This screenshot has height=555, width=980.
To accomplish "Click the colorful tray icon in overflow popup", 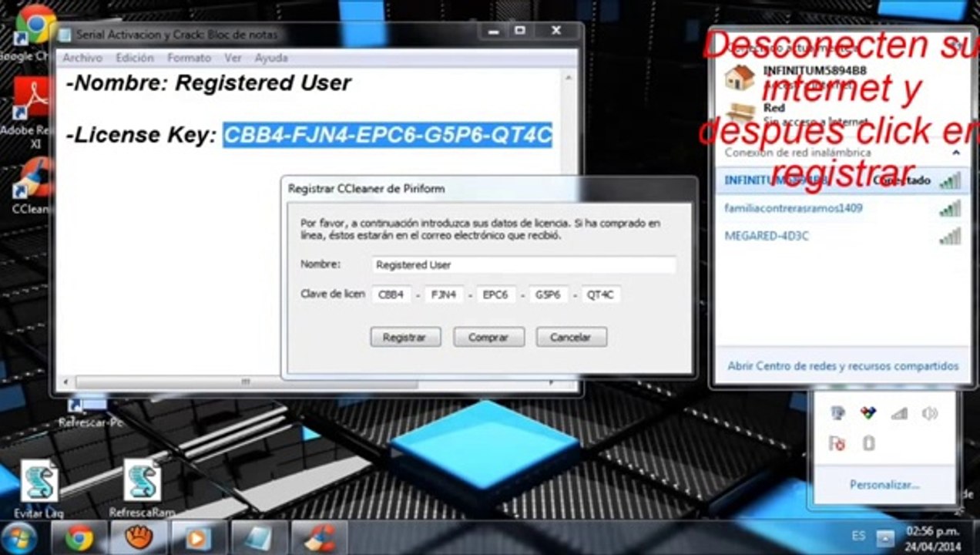I will (868, 413).
